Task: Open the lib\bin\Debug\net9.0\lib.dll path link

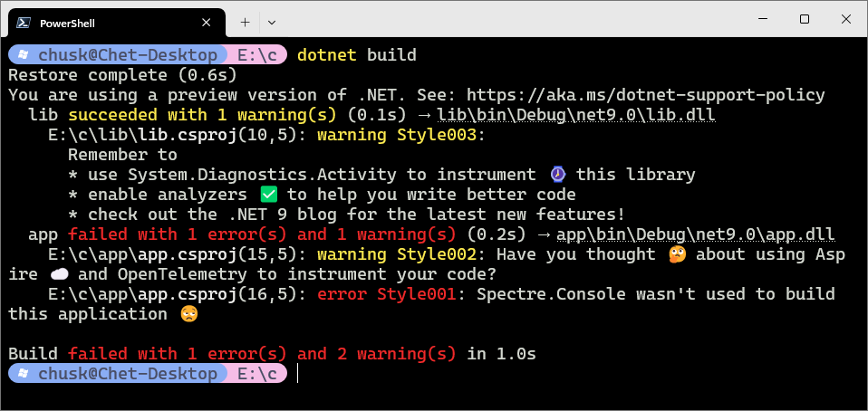Action: pyautogui.click(x=576, y=115)
